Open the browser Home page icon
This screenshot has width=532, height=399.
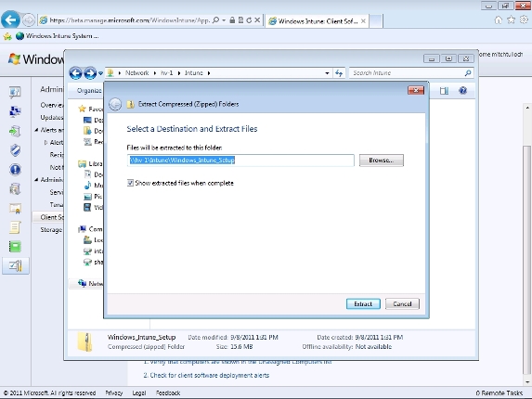click(498, 20)
